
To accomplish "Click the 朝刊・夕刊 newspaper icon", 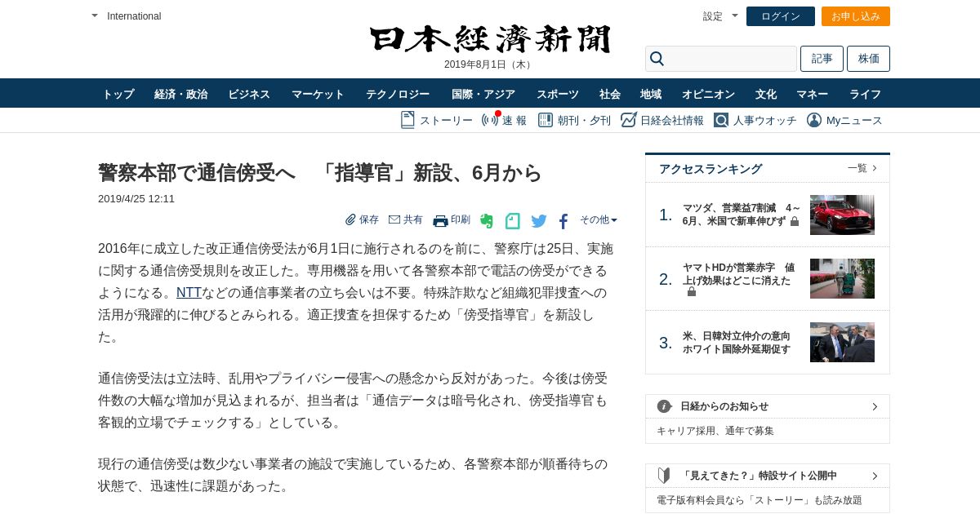I will [546, 120].
